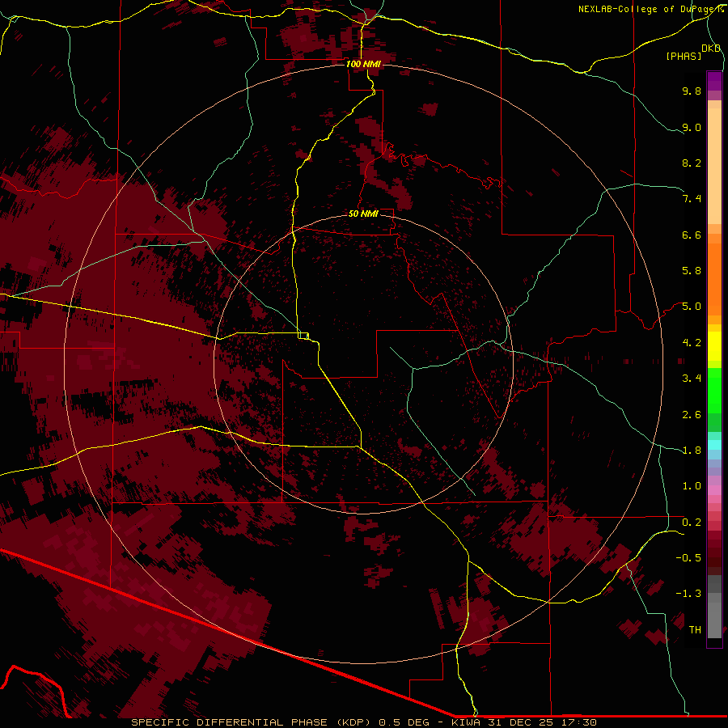The width and height of the screenshot is (728, 728).
Task: Click the -0.5 scale label
Action: click(688, 558)
